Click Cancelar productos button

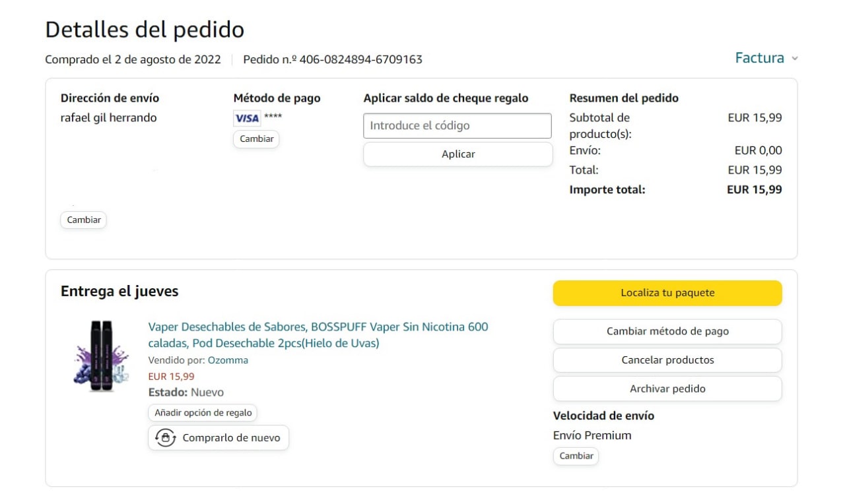point(667,360)
